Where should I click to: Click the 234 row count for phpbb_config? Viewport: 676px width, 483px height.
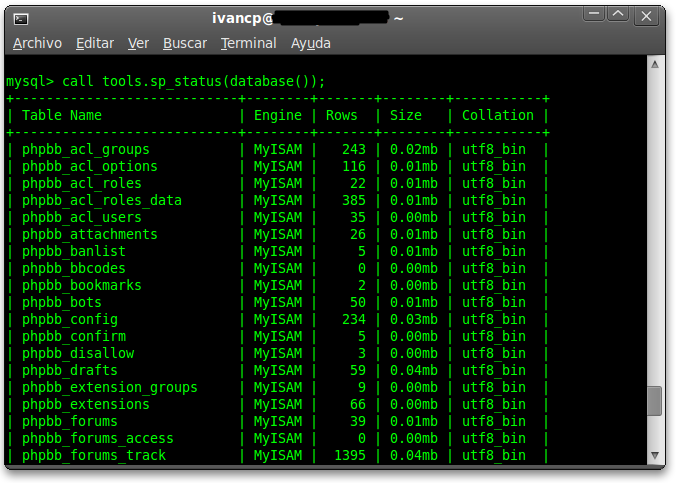[x=354, y=320]
